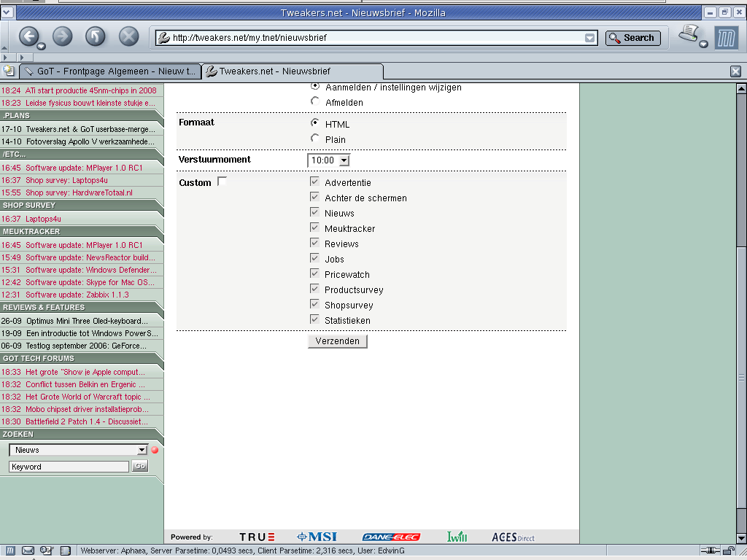The height and width of the screenshot is (560, 747).
Task: Toggle the Shopsurvey checkbox
Action: tap(314, 304)
